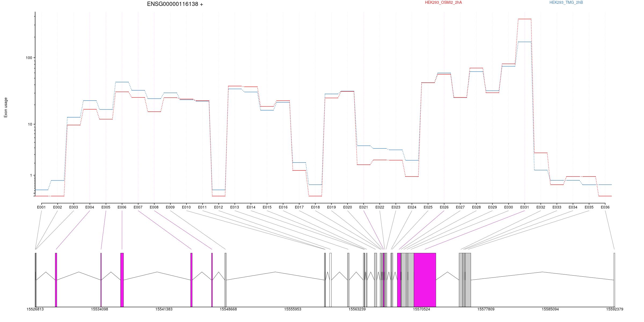Image resolution: width=644 pixels, height=322 pixels.
Task: Select exon label E036
Action: click(x=605, y=207)
